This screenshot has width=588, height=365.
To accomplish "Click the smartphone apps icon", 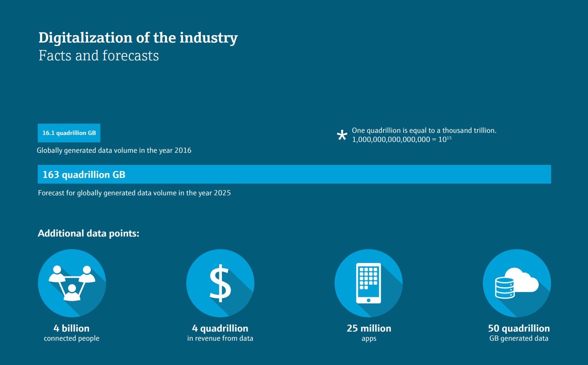I will 368,283.
